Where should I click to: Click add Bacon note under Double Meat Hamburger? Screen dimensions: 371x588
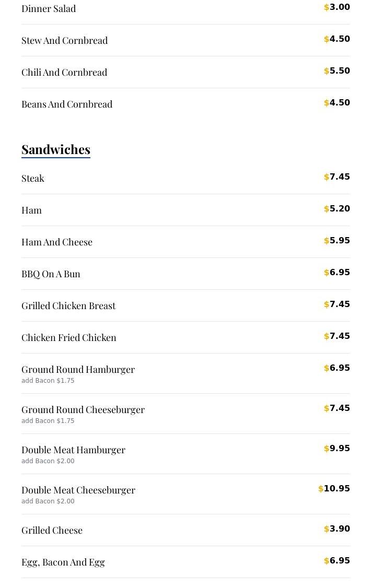click(48, 461)
